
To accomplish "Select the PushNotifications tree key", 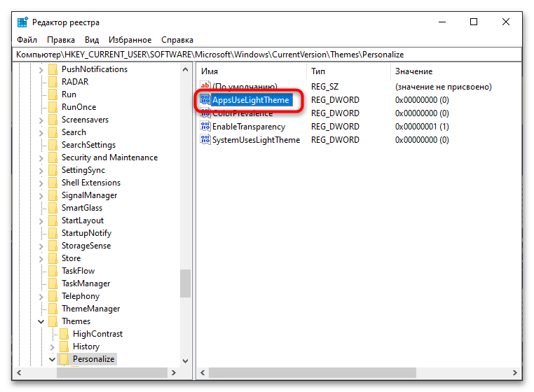I will tap(95, 69).
